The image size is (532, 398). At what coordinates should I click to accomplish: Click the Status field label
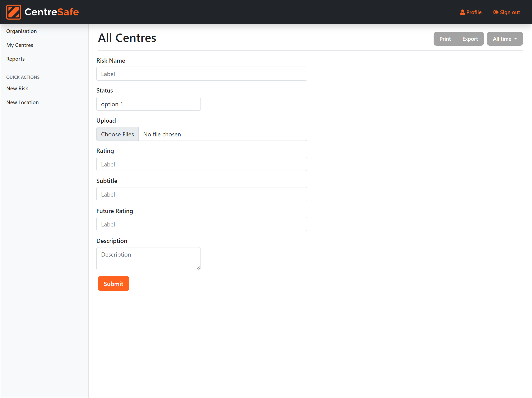104,90
